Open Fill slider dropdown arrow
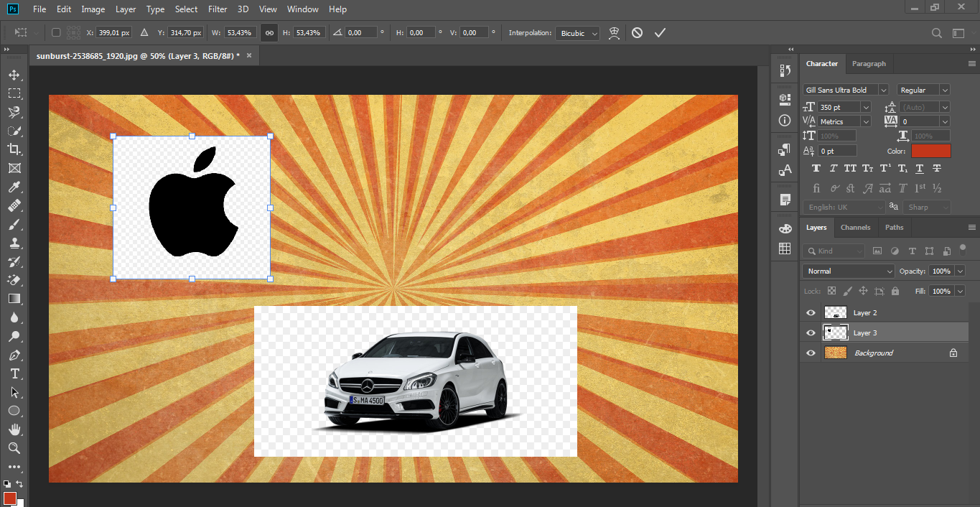The height and width of the screenshot is (507, 980). 960,291
